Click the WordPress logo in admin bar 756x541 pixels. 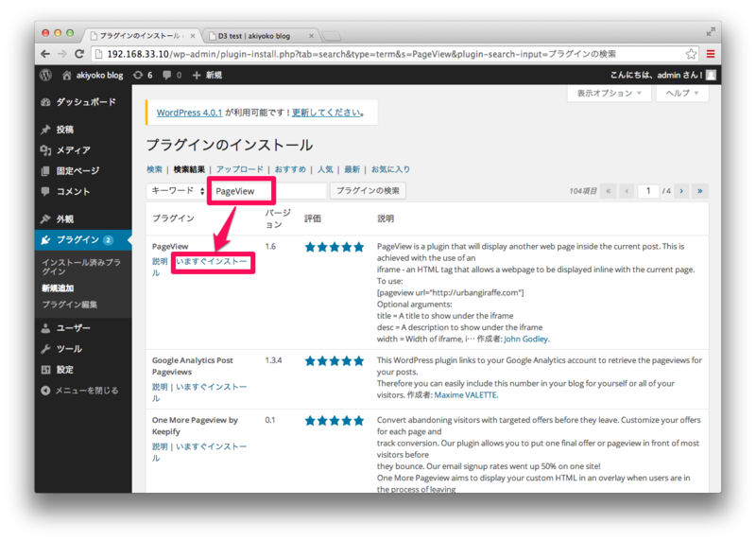(x=45, y=75)
